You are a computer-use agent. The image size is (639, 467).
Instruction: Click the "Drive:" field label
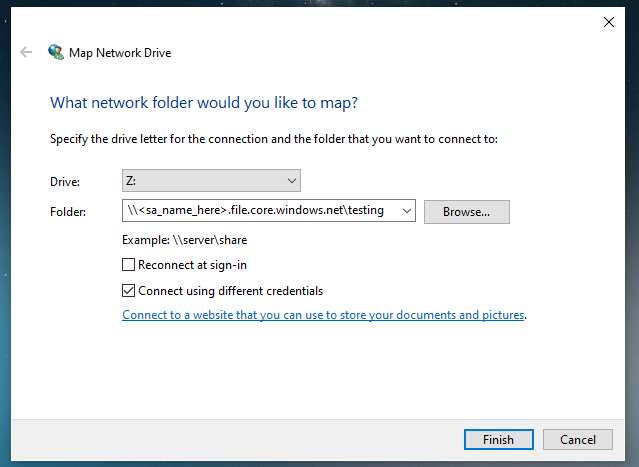click(x=65, y=181)
